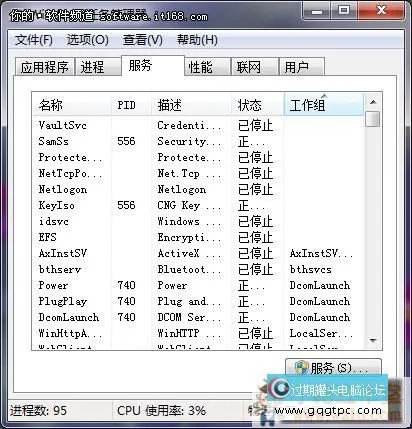
Task: Click the 工作组 column header
Action: pos(324,105)
